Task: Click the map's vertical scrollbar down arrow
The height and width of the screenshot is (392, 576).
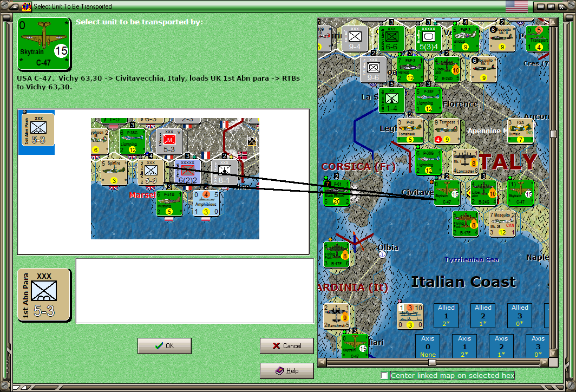Action: [x=554, y=354]
